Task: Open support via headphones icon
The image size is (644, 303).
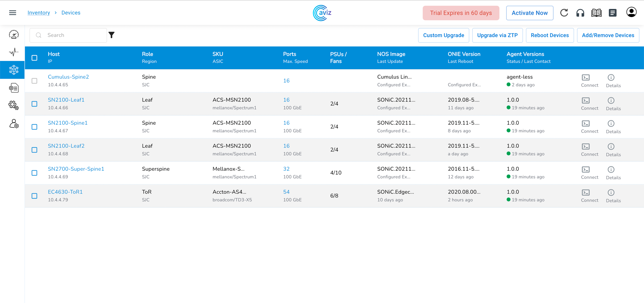Action: click(x=580, y=13)
